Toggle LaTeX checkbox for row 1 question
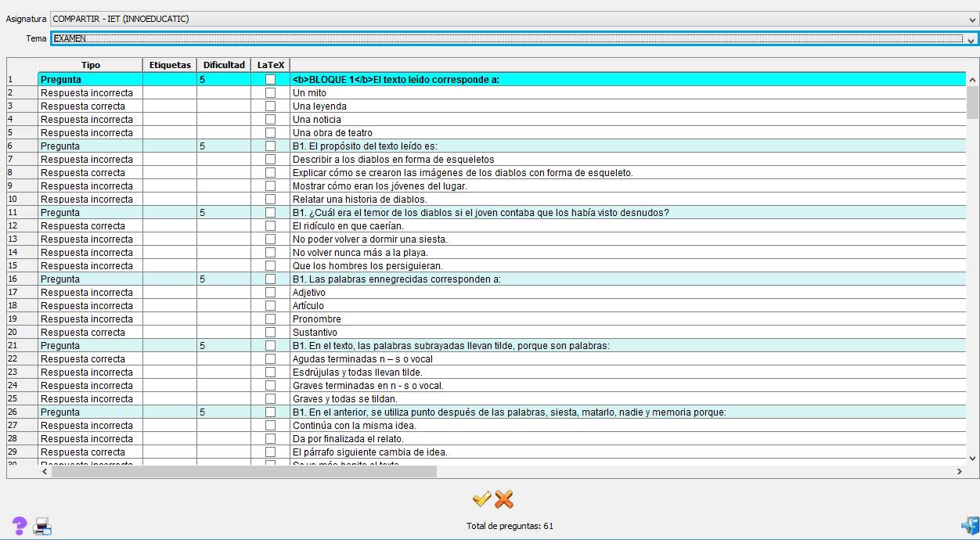 (270, 80)
